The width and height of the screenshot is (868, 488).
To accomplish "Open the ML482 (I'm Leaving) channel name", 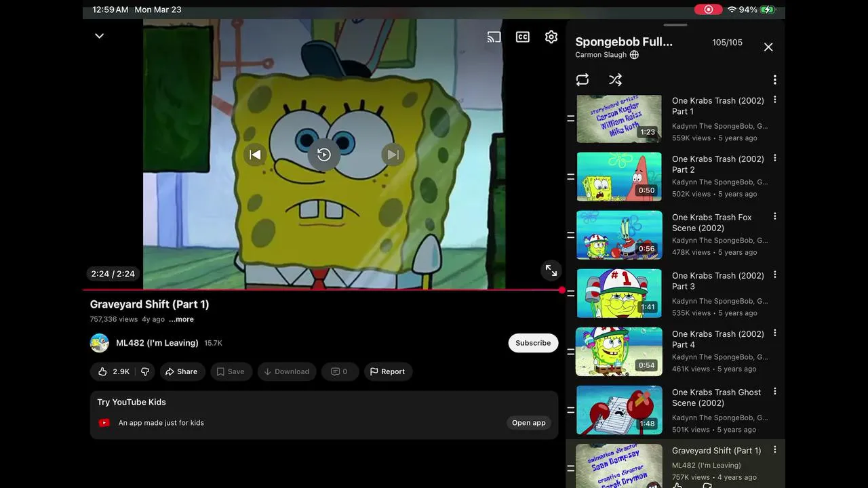I will tap(157, 343).
